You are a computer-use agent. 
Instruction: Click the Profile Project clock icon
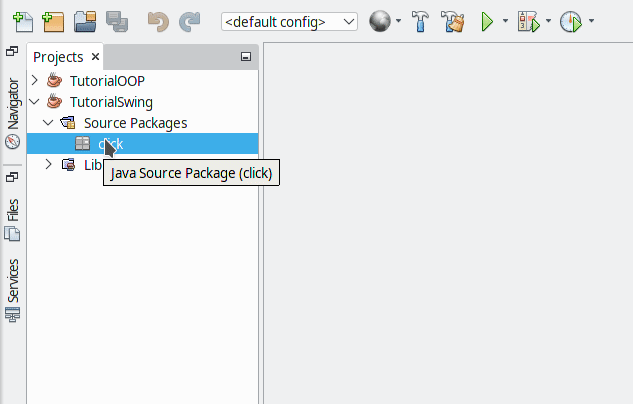click(x=571, y=21)
